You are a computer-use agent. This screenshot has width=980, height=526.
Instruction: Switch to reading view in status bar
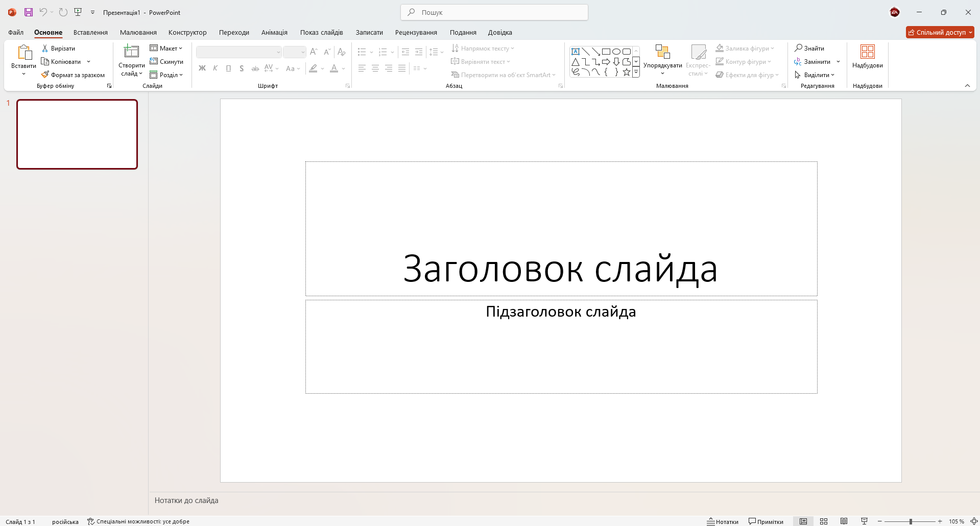tap(844, 521)
